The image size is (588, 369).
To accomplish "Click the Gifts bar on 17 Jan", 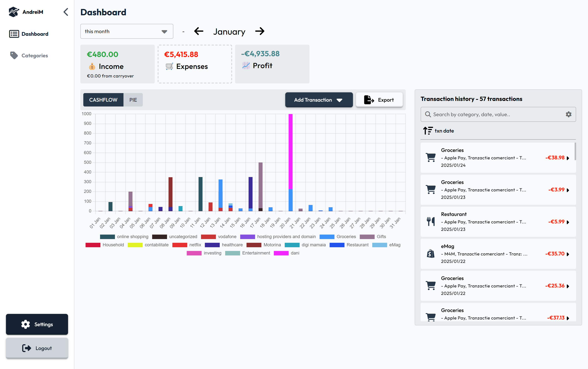I will [x=260, y=185].
